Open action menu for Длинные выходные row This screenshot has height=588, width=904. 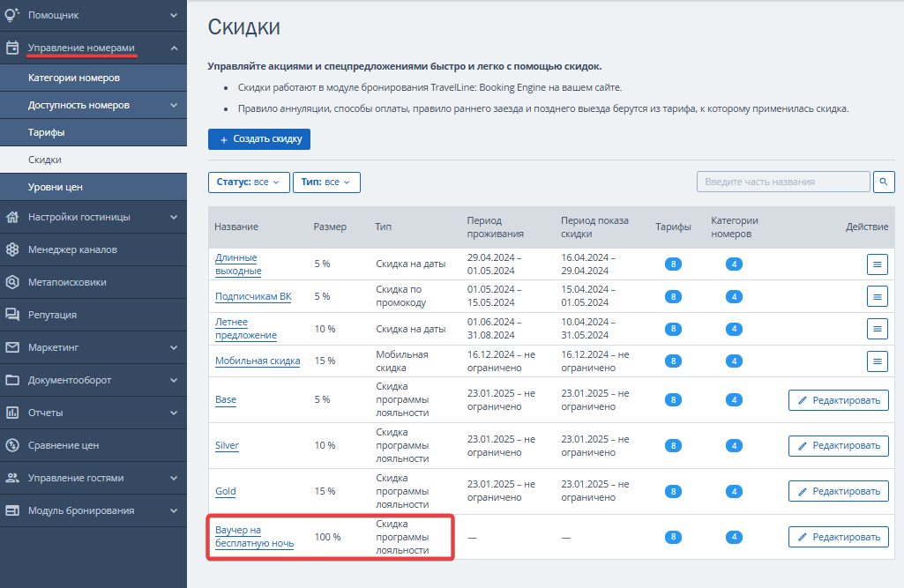point(877,264)
